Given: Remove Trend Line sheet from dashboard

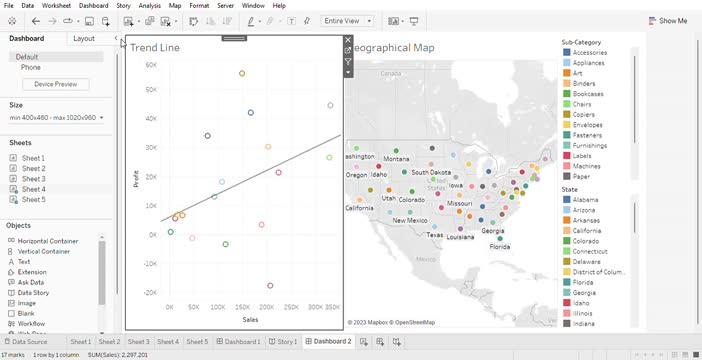Looking at the screenshot, I should 348,40.
